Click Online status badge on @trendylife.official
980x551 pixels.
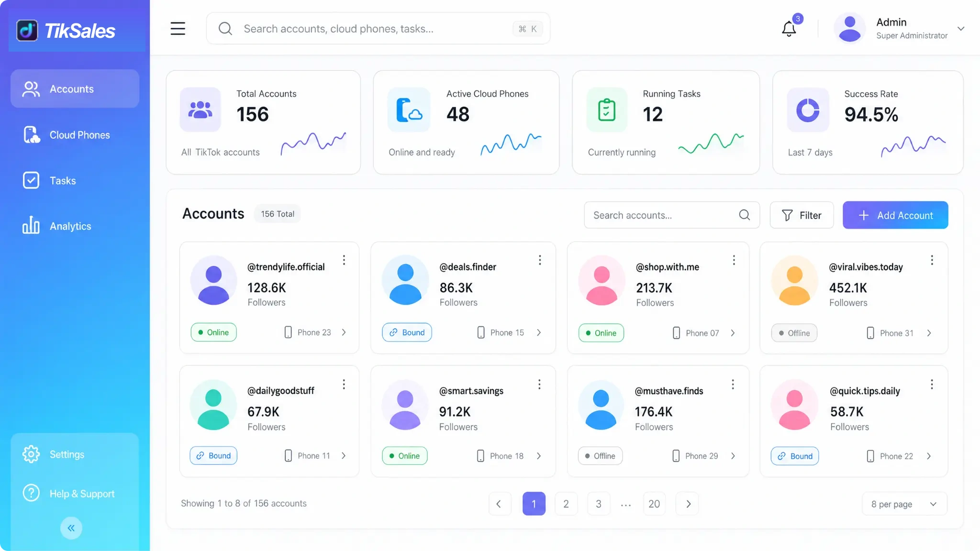pos(213,332)
